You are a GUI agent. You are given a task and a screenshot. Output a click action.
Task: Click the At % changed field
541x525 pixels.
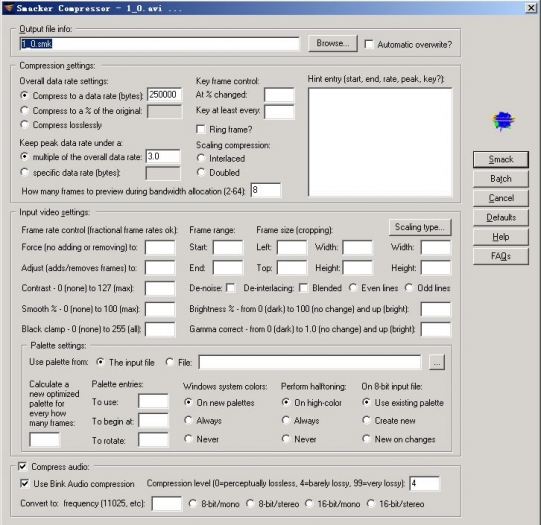coord(279,95)
